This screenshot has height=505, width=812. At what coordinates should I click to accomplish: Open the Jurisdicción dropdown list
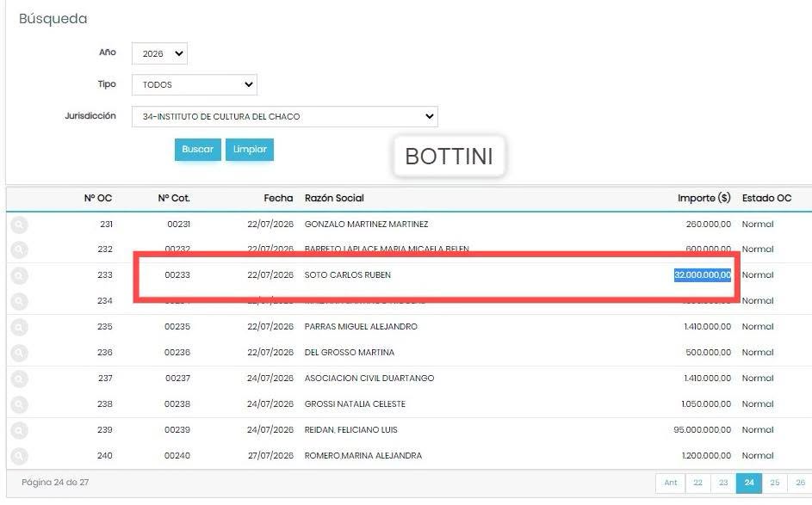tap(285, 116)
